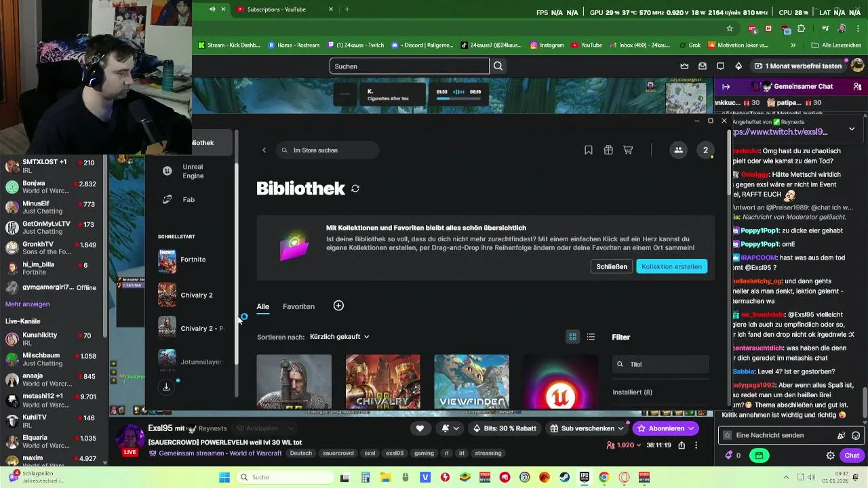
Task: Open Epic Games from the Windows taskbar
Action: coord(584,477)
